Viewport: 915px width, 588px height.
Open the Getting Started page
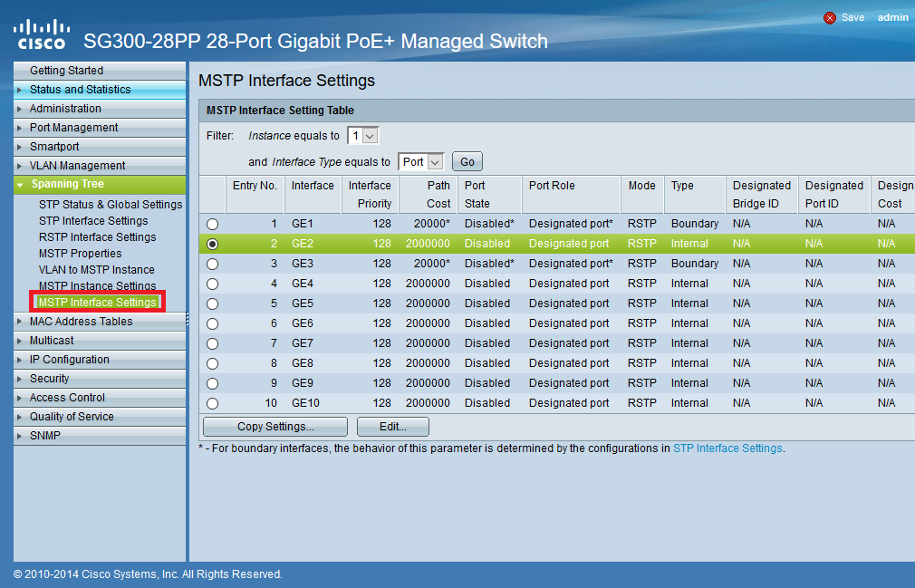tap(100, 70)
